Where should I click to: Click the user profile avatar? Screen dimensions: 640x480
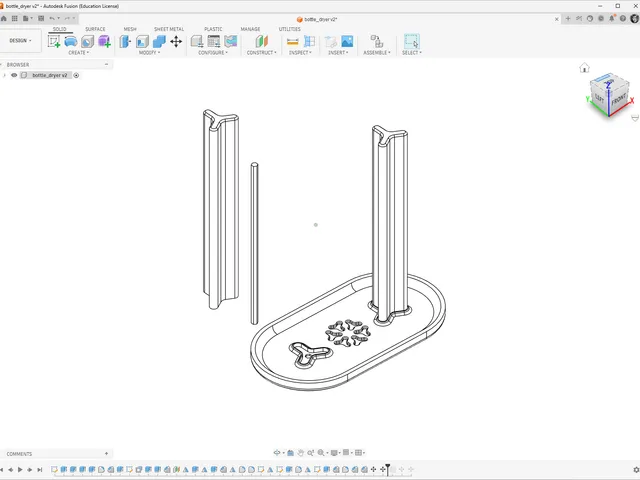635,18
